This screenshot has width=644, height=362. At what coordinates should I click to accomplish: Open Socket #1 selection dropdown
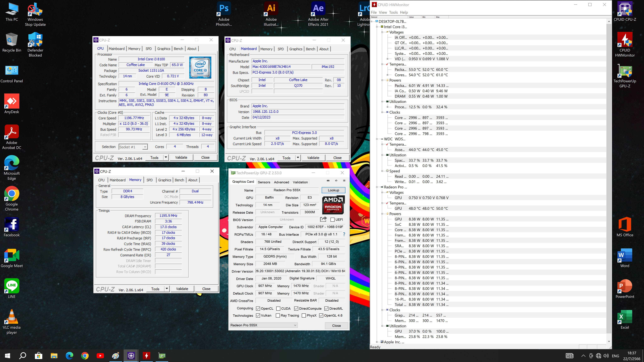point(133,147)
